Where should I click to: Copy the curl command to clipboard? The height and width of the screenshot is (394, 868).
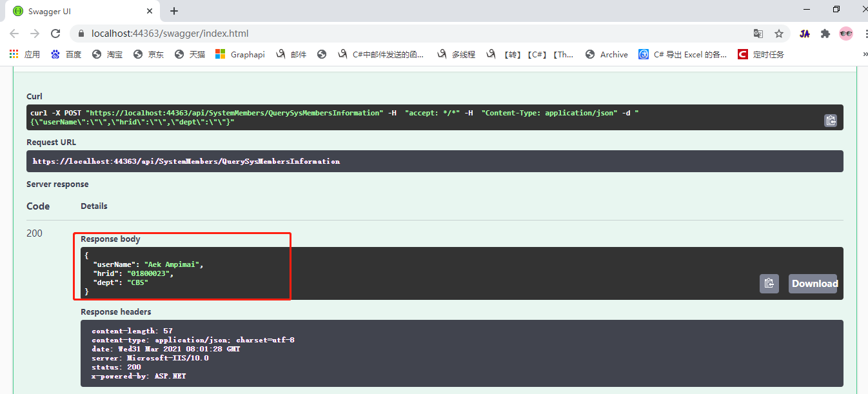pos(831,120)
